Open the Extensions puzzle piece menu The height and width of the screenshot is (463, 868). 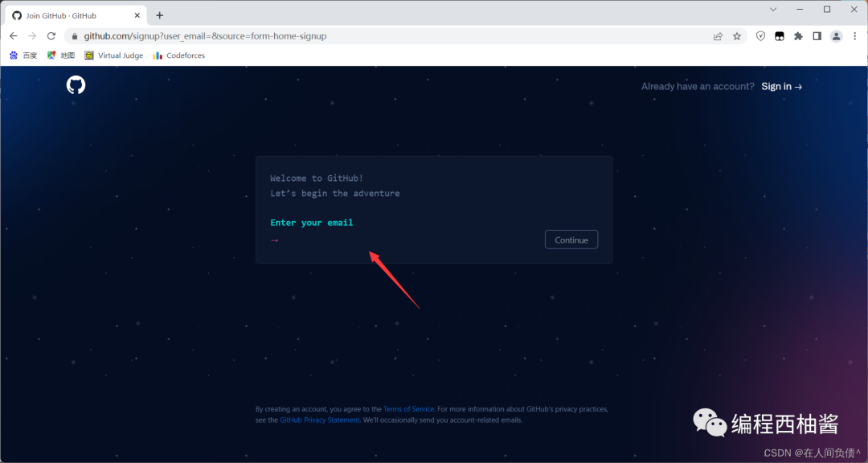point(798,36)
